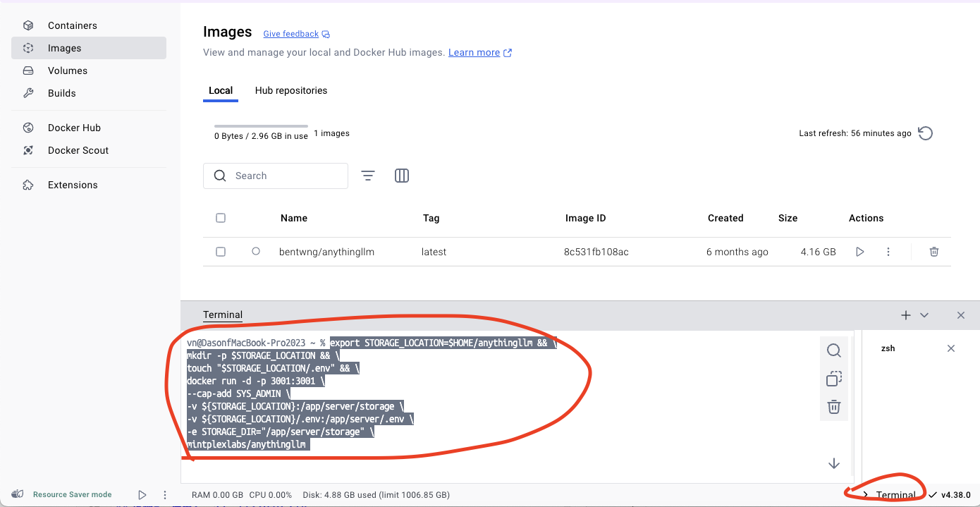Check the bentwng/anythingllm row checkbox
The height and width of the screenshot is (507, 980).
(x=221, y=252)
